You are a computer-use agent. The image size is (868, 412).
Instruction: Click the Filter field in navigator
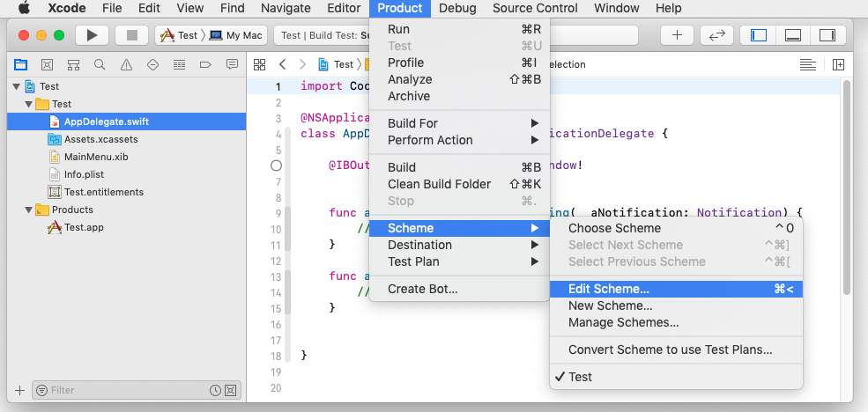tap(137, 391)
